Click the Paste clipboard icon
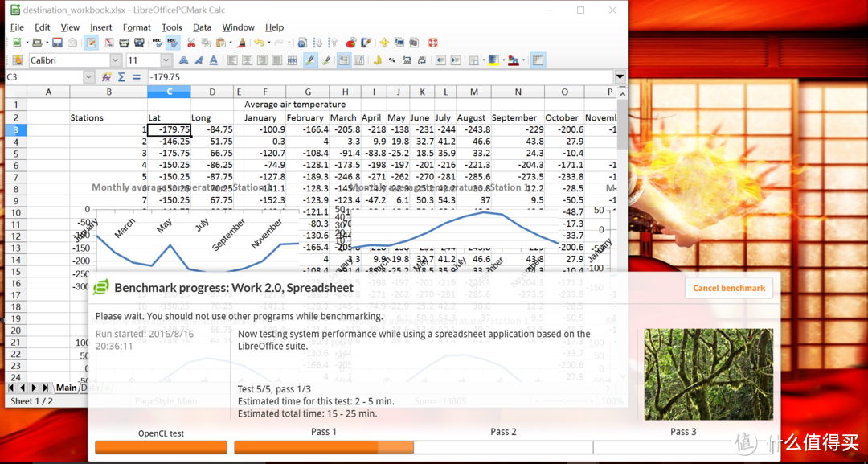 point(220,43)
